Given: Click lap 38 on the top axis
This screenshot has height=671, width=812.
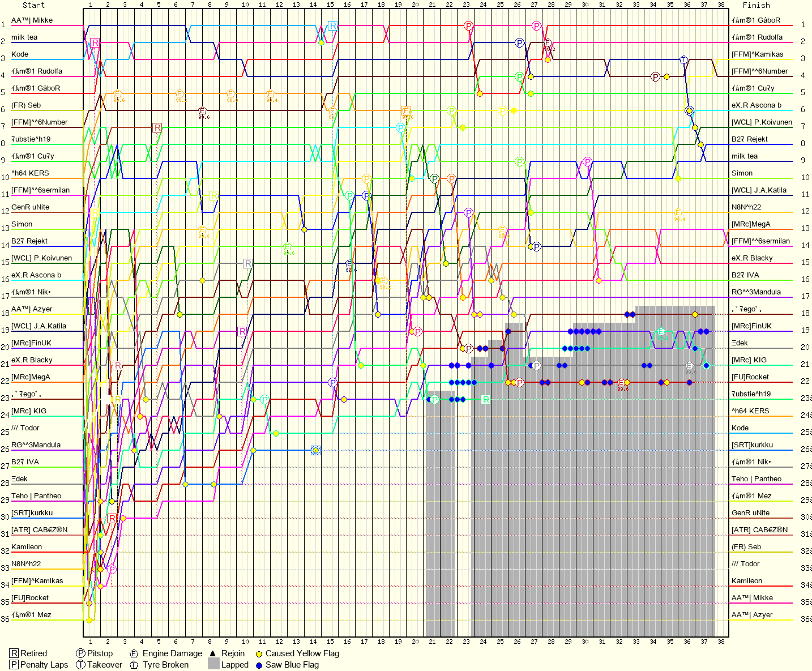Looking at the screenshot, I should tap(721, 5).
